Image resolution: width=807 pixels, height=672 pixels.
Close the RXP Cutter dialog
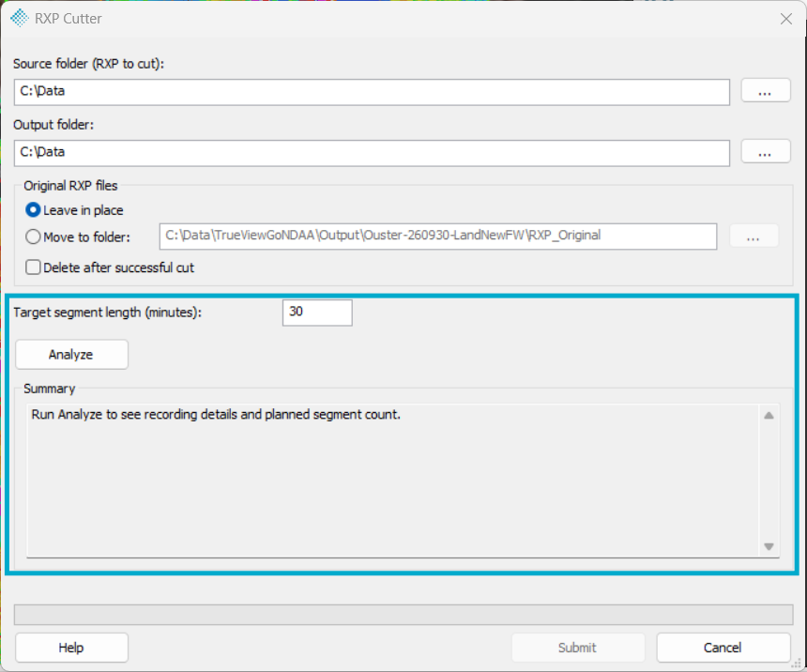(786, 19)
